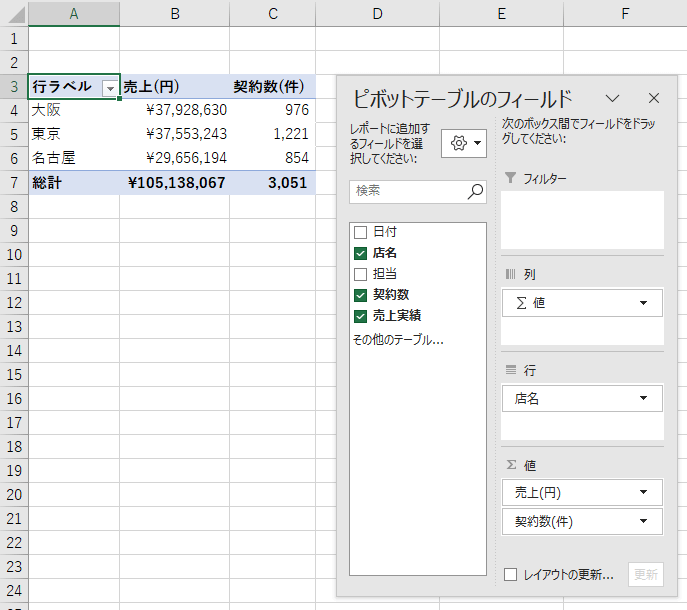The height and width of the screenshot is (610, 687).
Task: Open the 契約数(件) value field dropdown
Action: [x=642, y=521]
